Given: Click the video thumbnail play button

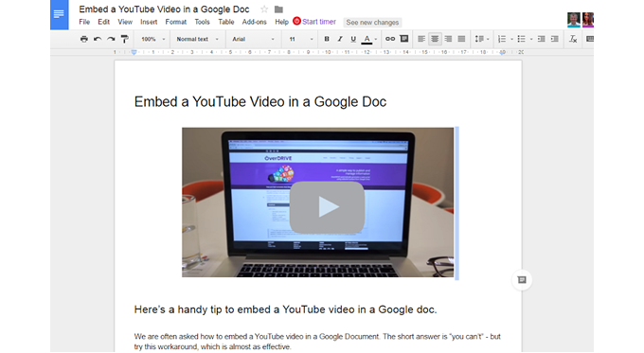Looking at the screenshot, I should click(x=327, y=207).
